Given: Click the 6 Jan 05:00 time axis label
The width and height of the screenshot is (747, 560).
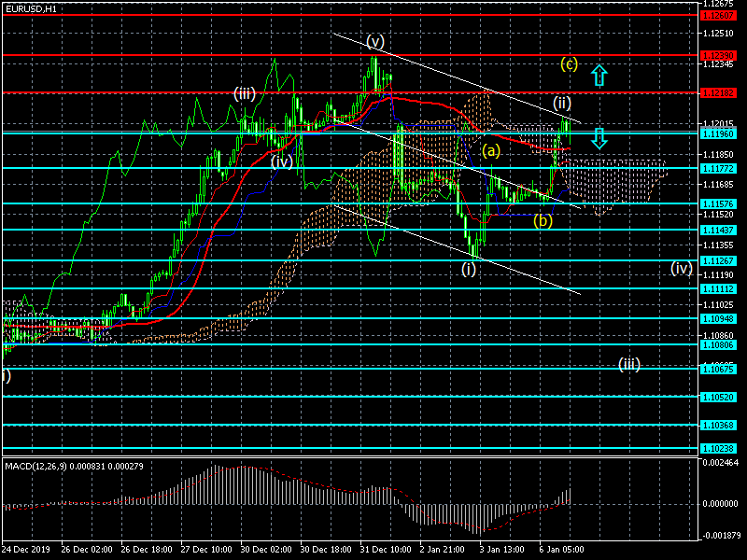Looking at the screenshot, I should click(x=562, y=549).
